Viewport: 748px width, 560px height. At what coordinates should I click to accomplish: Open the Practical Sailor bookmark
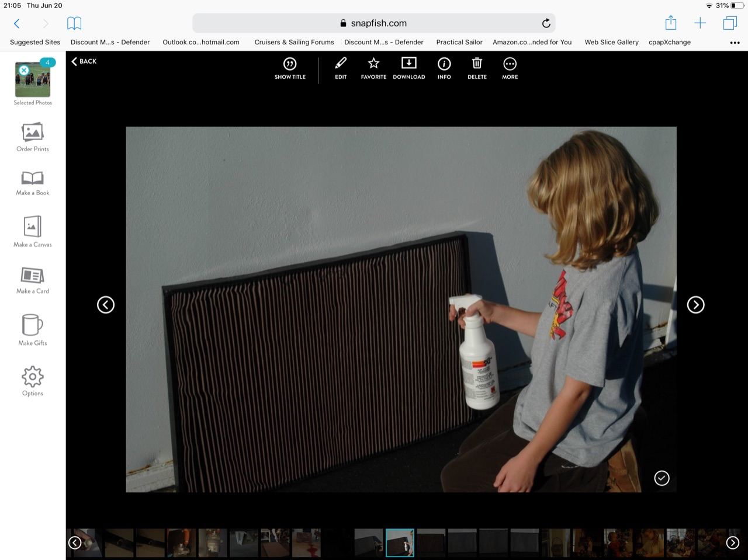(x=459, y=42)
